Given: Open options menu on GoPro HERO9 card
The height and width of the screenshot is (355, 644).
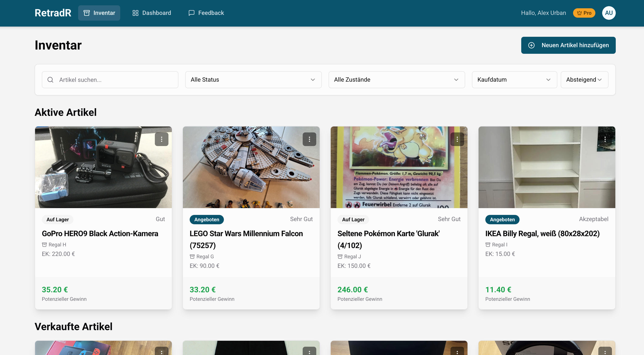Looking at the screenshot, I should coord(161,139).
